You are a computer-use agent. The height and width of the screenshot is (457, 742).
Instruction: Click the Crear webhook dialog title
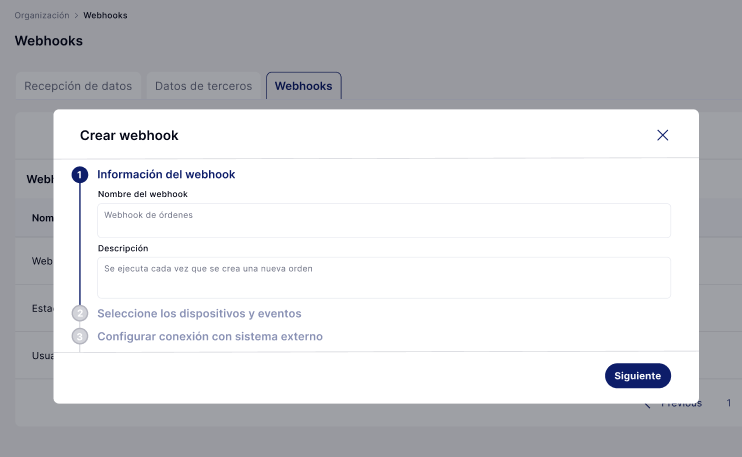point(129,135)
